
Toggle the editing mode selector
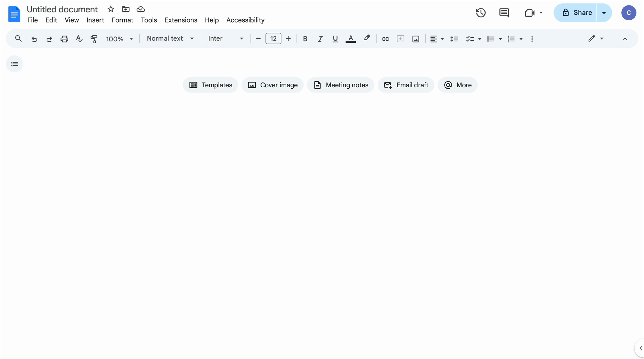[595, 38]
